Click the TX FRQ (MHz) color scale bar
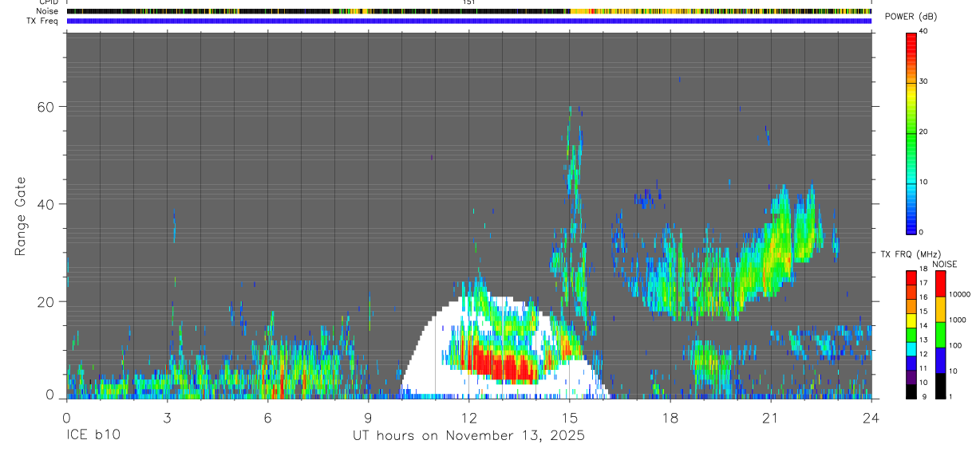The height and width of the screenshot is (452, 980). coord(911,335)
